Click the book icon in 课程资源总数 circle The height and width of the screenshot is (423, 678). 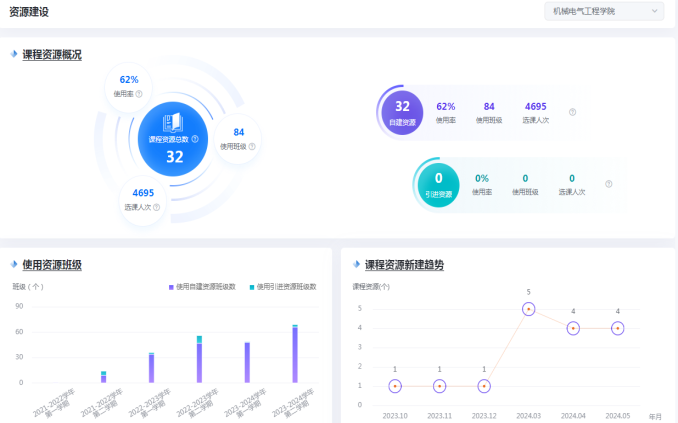[174, 122]
